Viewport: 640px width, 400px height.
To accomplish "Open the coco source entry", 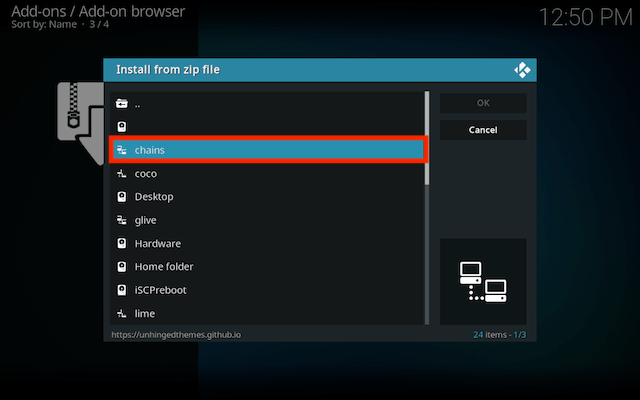I will 267,173.
